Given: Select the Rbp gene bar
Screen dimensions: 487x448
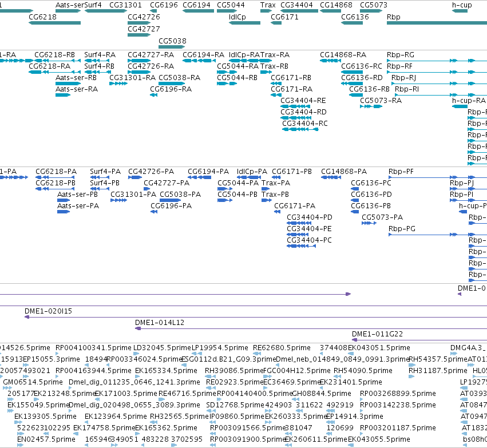Looking at the screenshot, I should coord(437,23).
